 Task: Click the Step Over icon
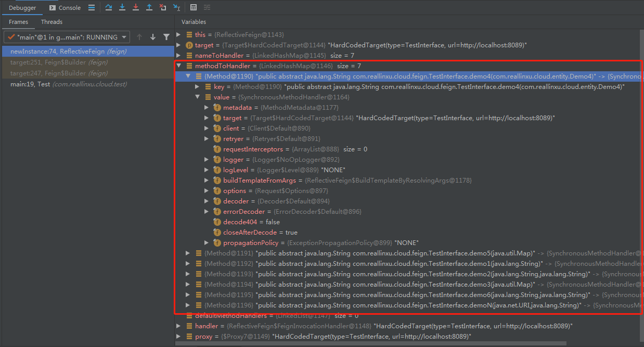(x=108, y=8)
